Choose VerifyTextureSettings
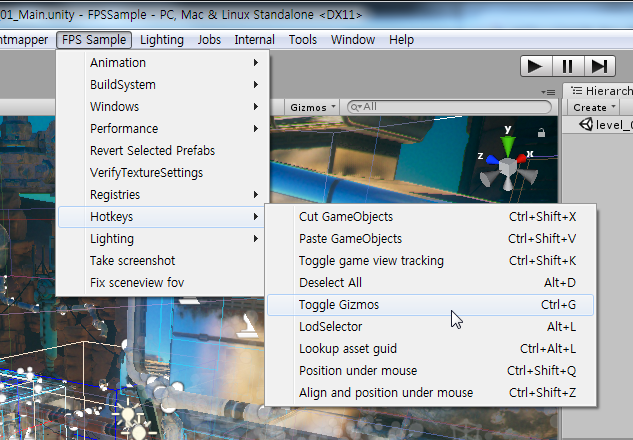Image resolution: width=633 pixels, height=440 pixels. click(x=162, y=173)
